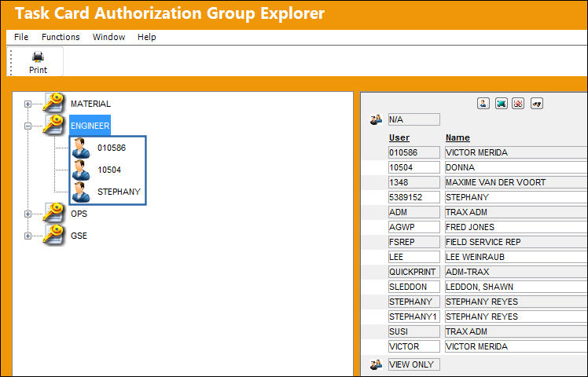Click the name MAXIME VAN DER VOORT

click(x=495, y=182)
